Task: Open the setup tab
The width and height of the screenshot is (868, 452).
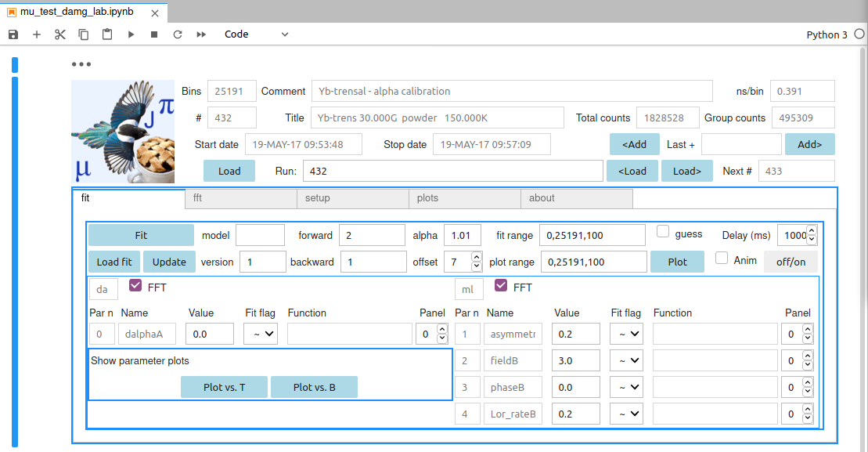Action: [353, 198]
